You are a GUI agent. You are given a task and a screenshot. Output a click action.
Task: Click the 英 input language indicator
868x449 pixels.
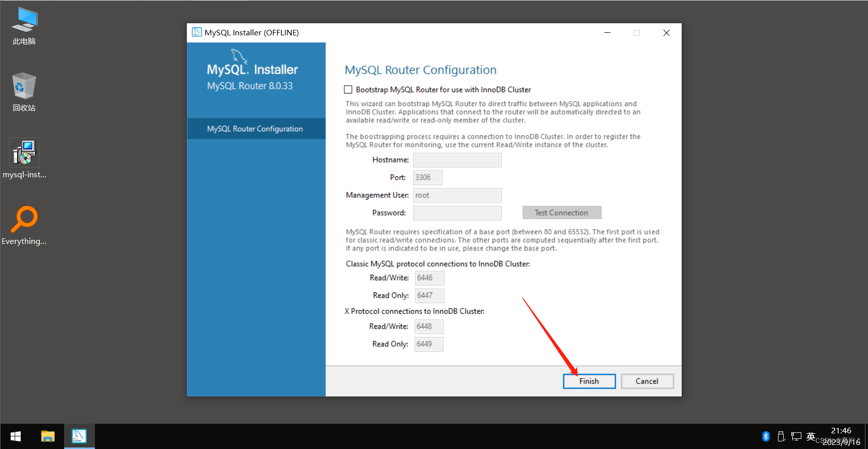(811, 436)
